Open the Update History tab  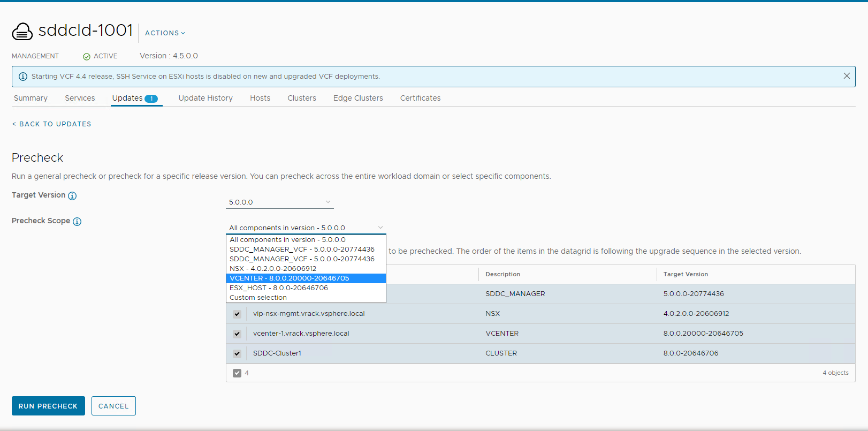[205, 98]
